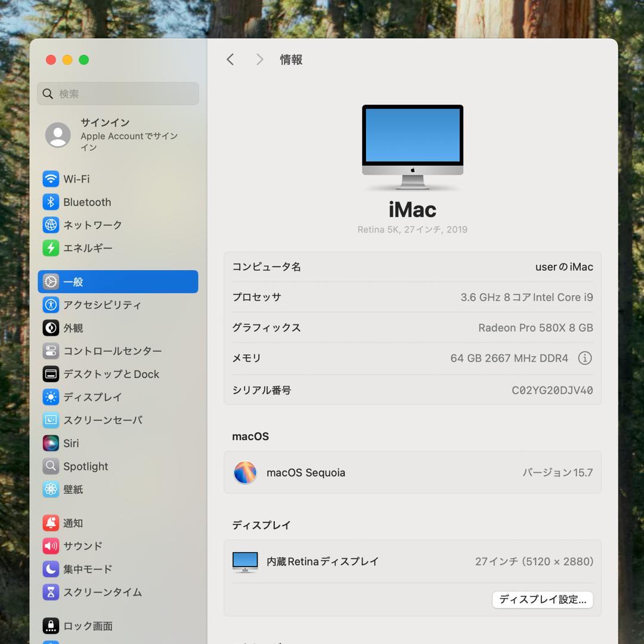Open the Wi-Fi settings icon
This screenshot has width=644, height=644.
51,179
